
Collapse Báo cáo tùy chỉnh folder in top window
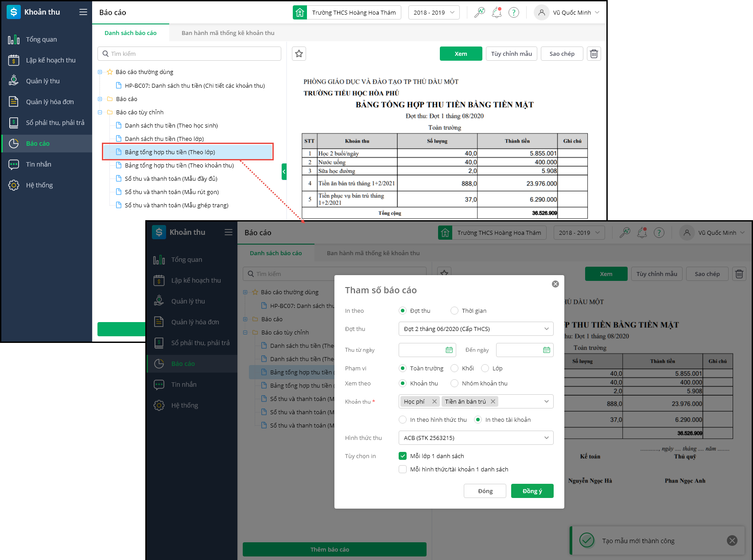100,112
